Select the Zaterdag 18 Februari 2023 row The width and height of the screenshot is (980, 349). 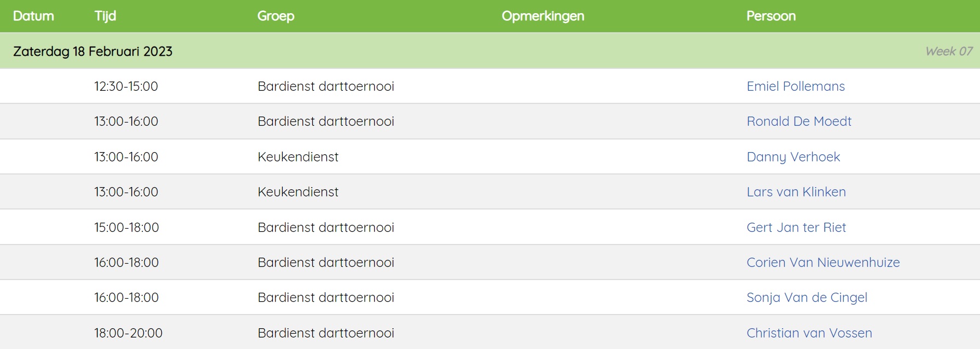point(490,51)
